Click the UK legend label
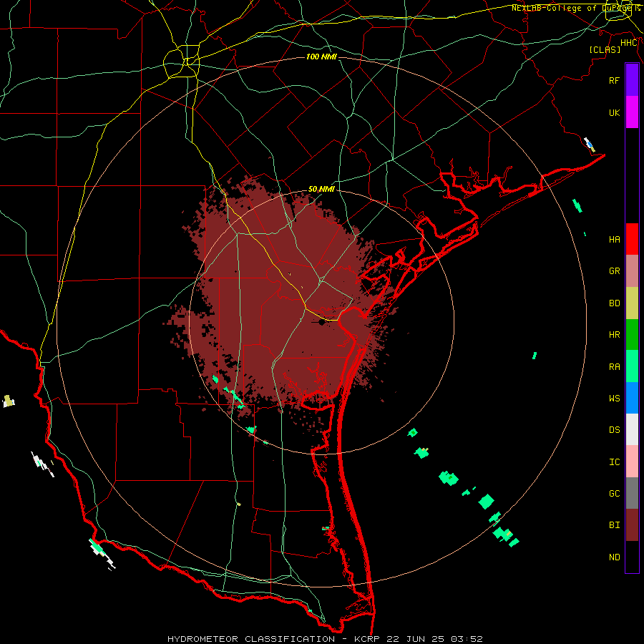Viewport: 644px width, 644px height. click(x=615, y=112)
